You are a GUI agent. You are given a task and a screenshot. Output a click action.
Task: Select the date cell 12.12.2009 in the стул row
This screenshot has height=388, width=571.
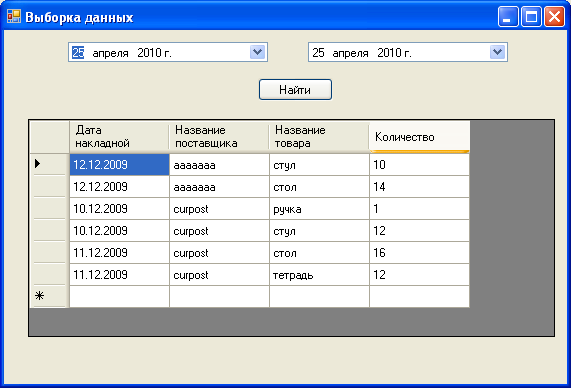point(119,165)
